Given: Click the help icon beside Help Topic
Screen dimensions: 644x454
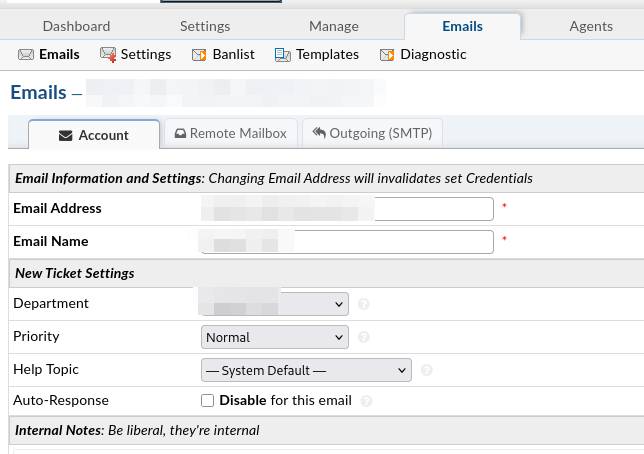Looking at the screenshot, I should tap(427, 371).
